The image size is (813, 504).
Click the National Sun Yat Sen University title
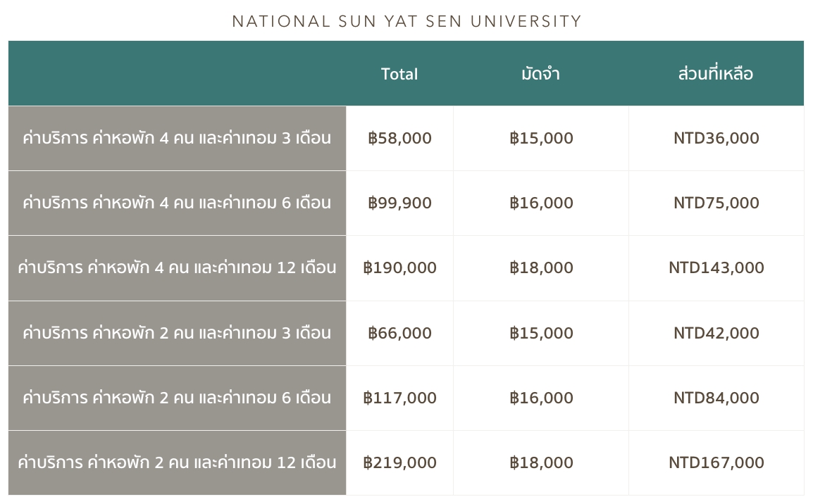(x=407, y=21)
